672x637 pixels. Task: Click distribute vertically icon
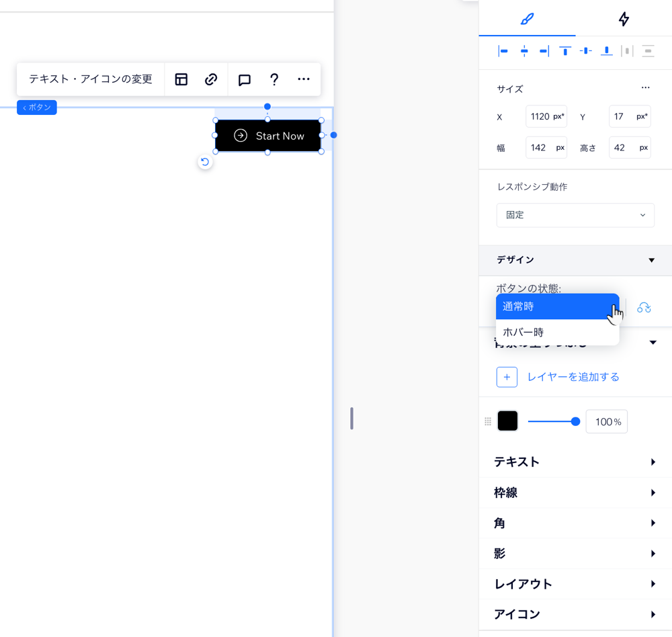click(x=648, y=51)
